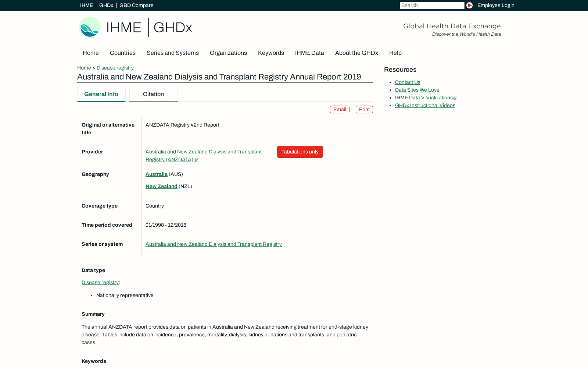Switch to the Citation tab
Image resolution: width=588 pixels, height=368 pixels.
(x=153, y=94)
